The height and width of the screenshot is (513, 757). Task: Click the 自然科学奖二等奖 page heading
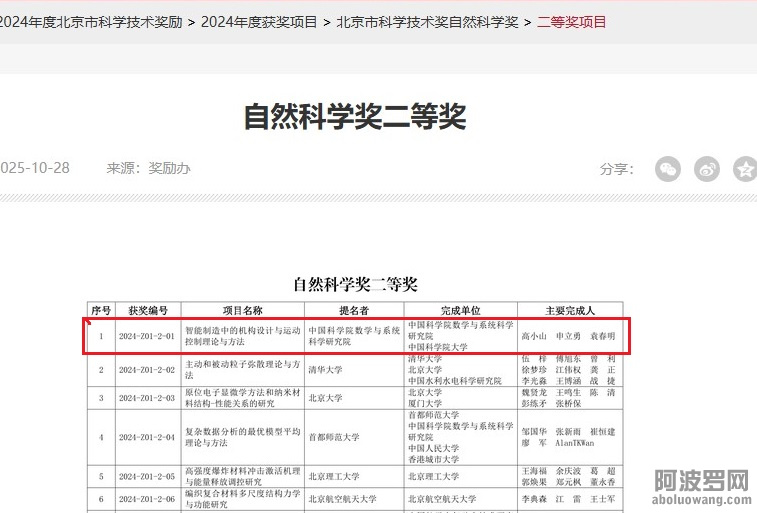tap(355, 117)
